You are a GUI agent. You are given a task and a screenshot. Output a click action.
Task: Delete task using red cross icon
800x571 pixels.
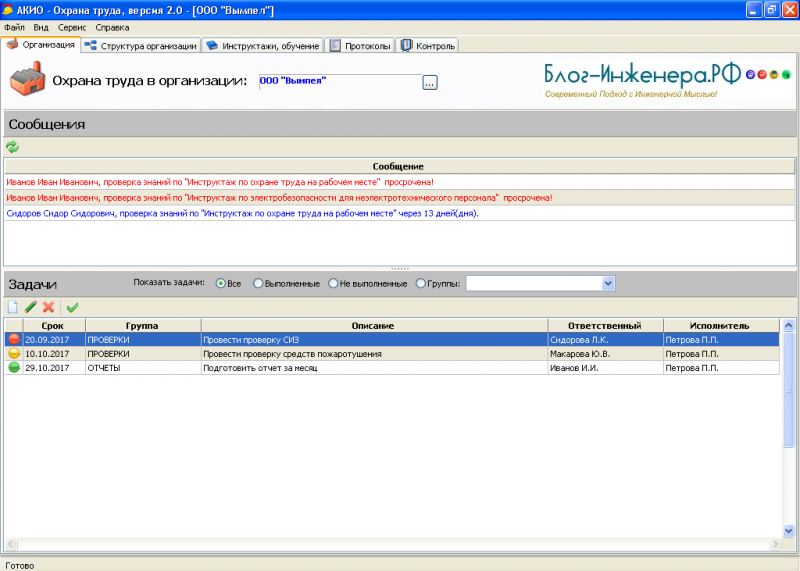pos(48,307)
